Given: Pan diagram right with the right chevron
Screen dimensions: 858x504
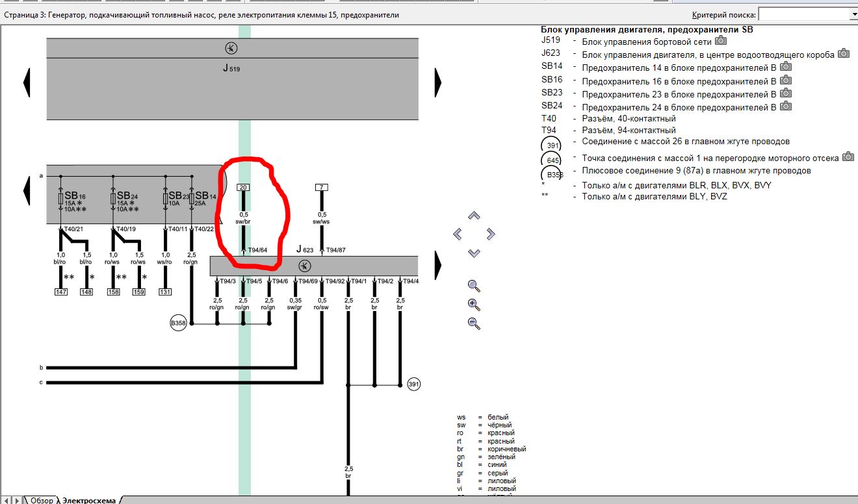Looking at the screenshot, I should [491, 234].
